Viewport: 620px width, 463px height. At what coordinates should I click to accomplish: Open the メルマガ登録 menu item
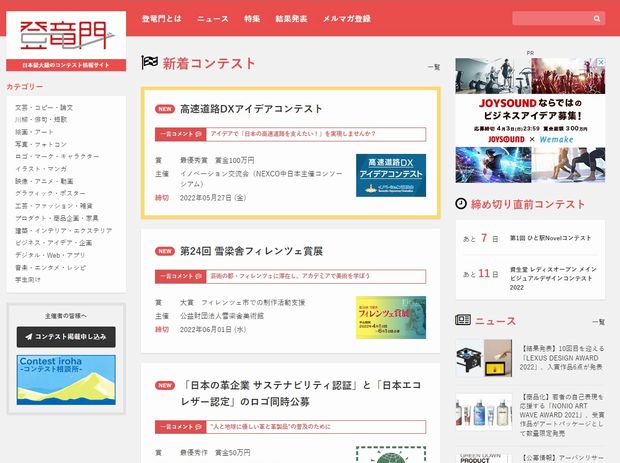[347, 19]
